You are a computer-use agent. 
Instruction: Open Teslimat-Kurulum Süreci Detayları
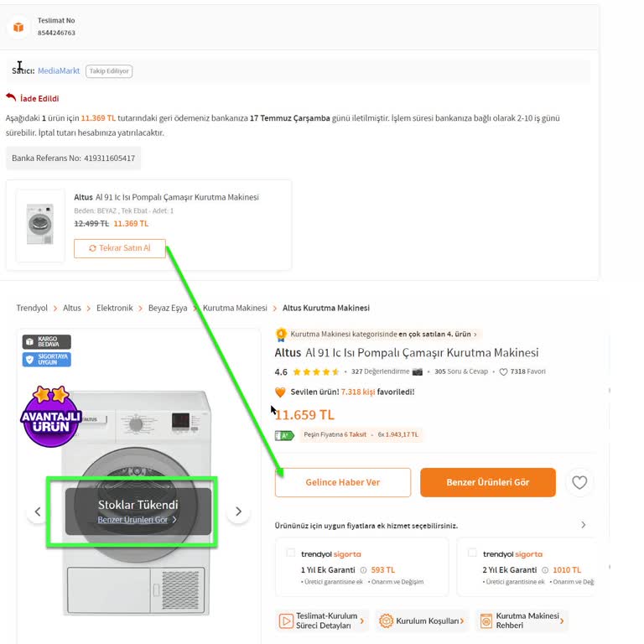coord(321,621)
